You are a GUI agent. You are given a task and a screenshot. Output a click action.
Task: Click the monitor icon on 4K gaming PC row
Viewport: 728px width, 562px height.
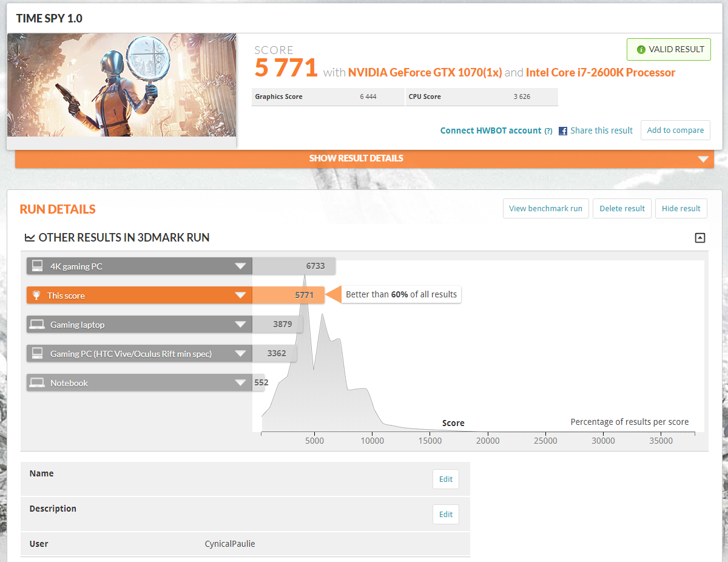click(x=38, y=266)
